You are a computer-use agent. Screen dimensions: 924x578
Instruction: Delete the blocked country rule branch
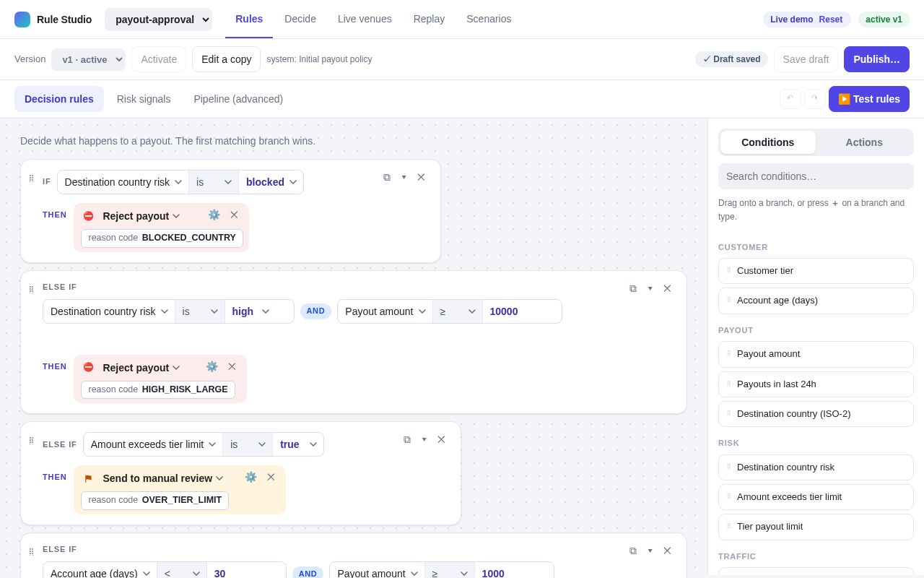coord(421,177)
